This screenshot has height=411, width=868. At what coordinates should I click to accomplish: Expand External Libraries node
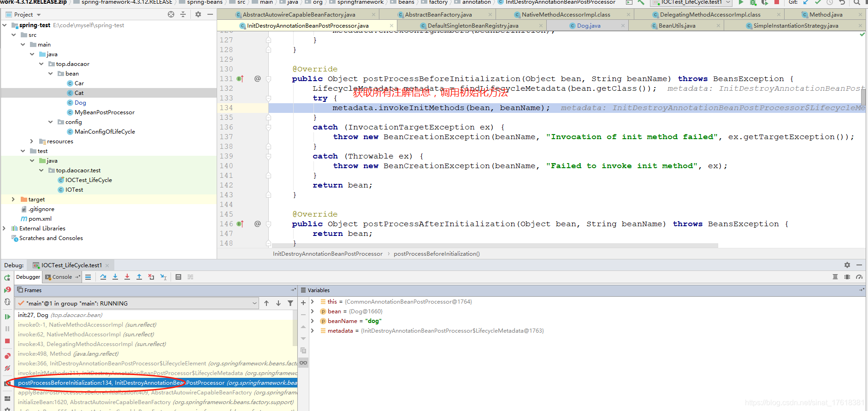pos(4,229)
